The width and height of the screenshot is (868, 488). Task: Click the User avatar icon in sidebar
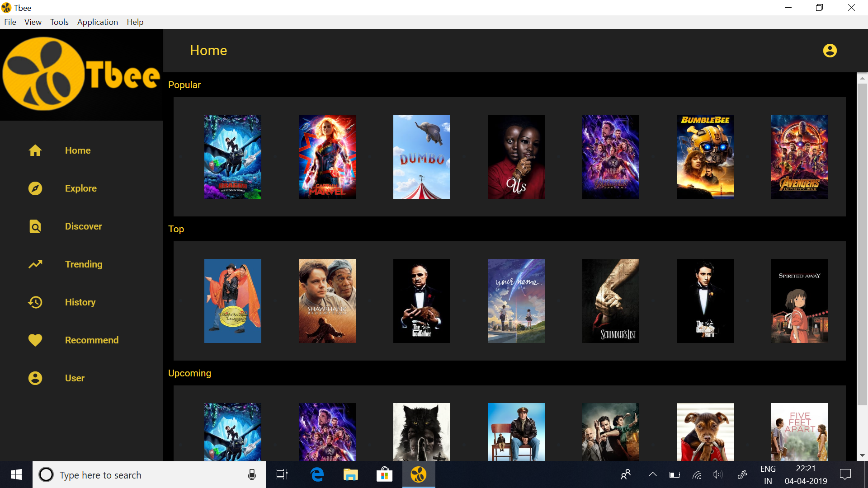pyautogui.click(x=35, y=378)
